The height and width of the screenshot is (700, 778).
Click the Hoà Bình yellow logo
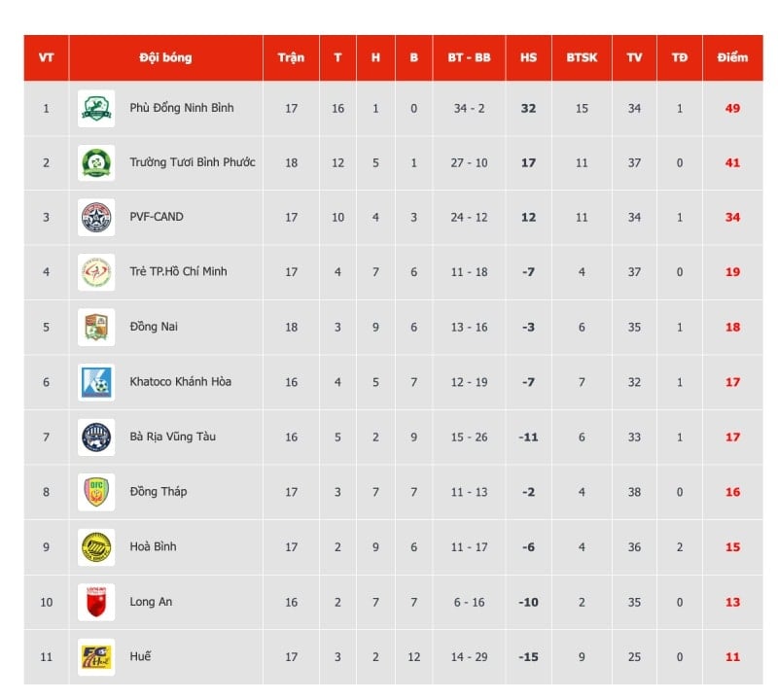pos(96,547)
